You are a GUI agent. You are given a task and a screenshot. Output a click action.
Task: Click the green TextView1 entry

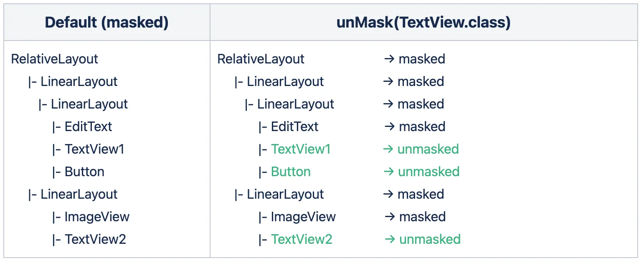[x=301, y=149]
